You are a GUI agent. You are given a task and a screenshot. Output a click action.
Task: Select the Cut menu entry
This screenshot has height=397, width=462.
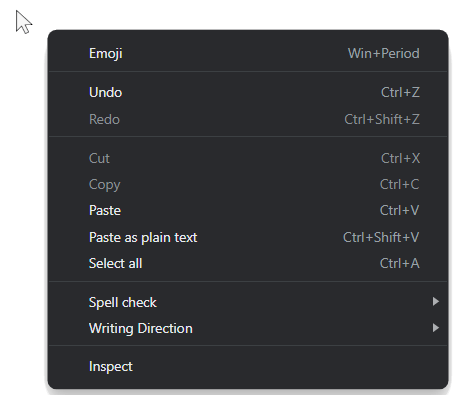tap(248, 158)
